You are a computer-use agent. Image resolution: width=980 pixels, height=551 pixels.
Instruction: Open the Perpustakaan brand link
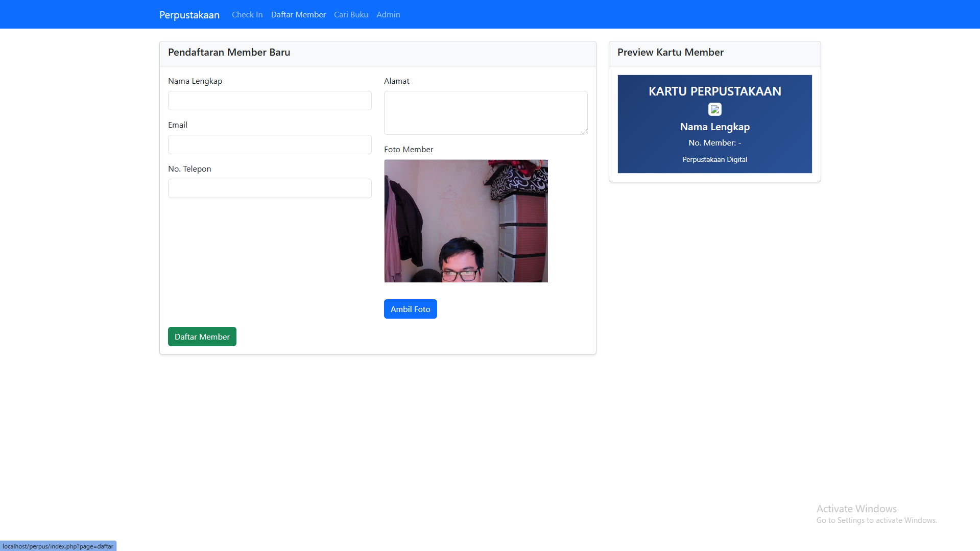(189, 15)
